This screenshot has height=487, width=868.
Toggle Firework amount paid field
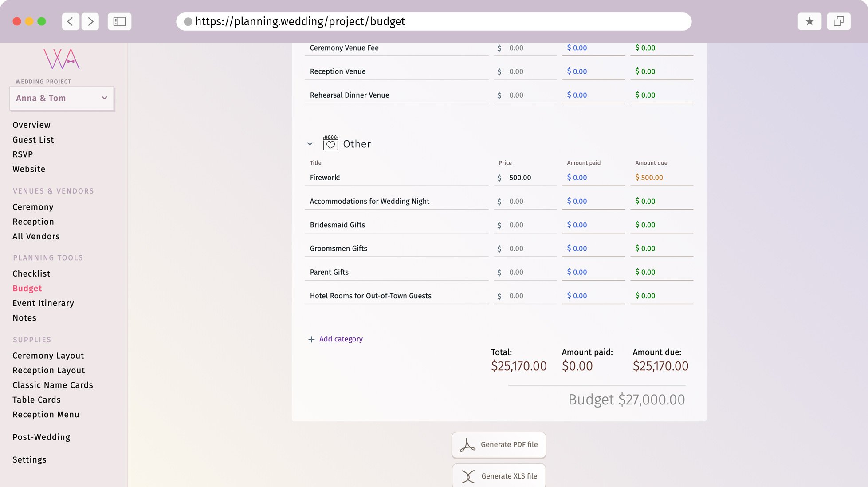point(577,177)
